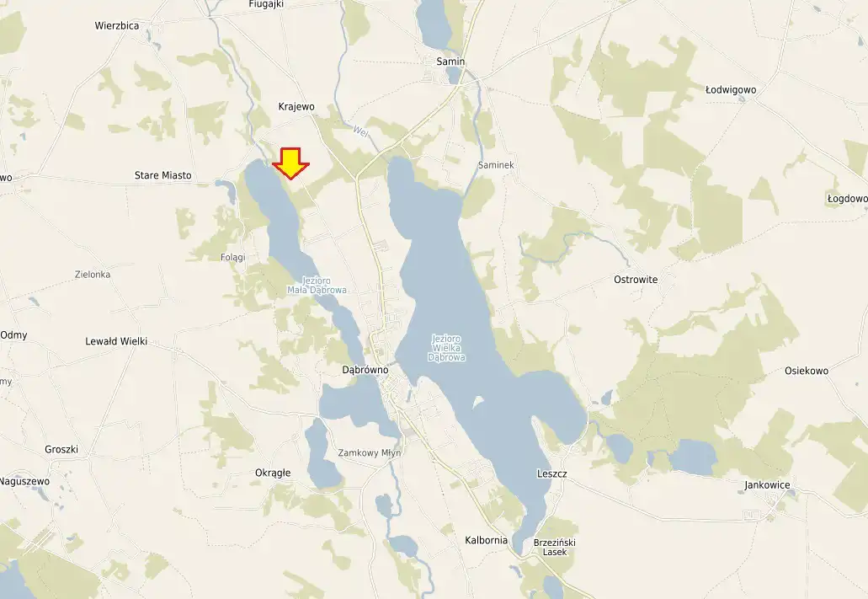The height and width of the screenshot is (599, 868).
Task: Select the Groszki village label
Action: coord(61,449)
